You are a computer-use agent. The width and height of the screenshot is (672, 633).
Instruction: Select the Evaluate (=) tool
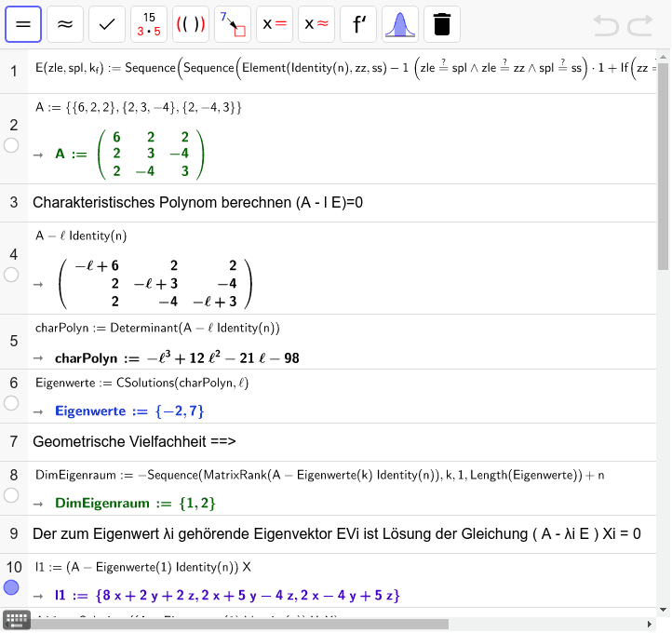23,24
